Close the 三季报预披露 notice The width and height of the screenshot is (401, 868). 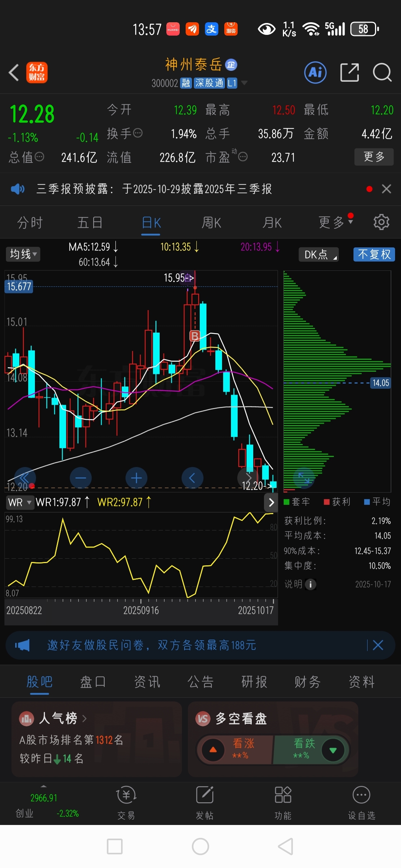pyautogui.click(x=387, y=189)
